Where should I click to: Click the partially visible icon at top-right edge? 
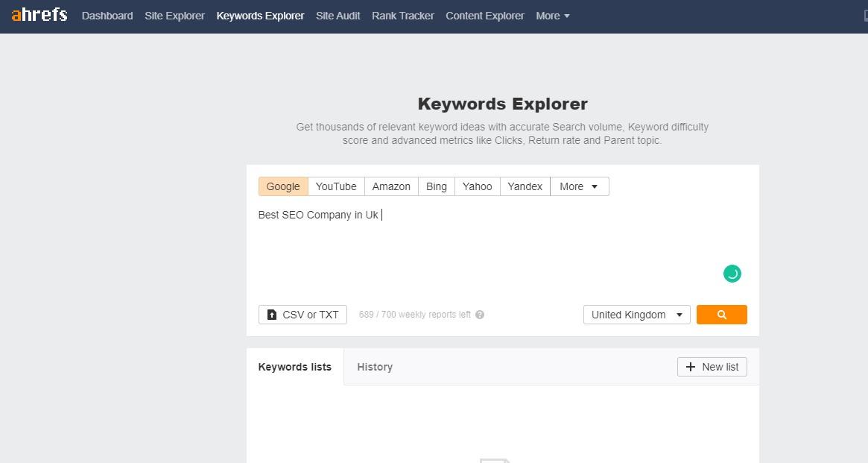coord(865,16)
